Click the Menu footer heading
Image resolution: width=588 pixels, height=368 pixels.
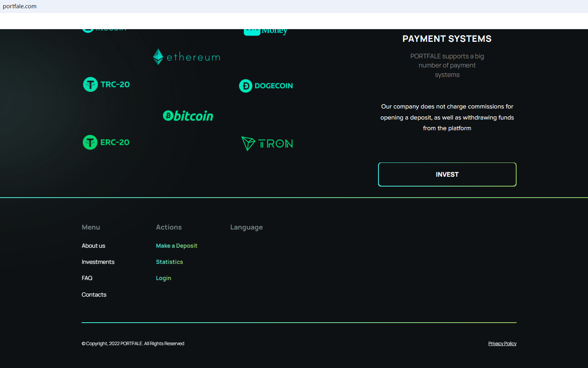91,227
